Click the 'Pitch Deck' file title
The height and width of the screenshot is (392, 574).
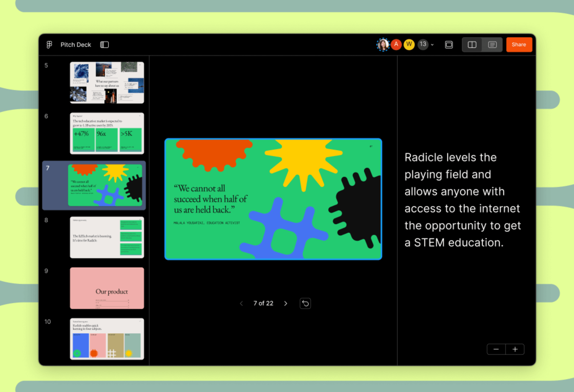point(76,44)
